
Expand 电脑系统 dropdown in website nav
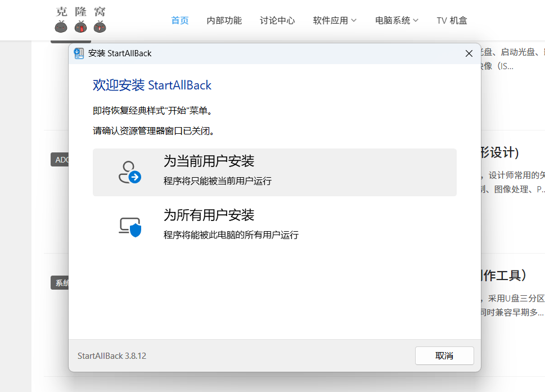click(397, 20)
